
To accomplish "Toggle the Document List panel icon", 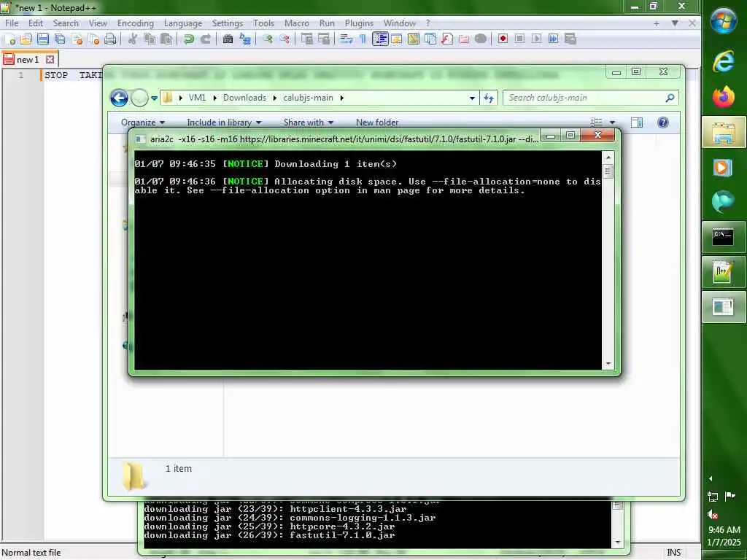I will tap(430, 39).
